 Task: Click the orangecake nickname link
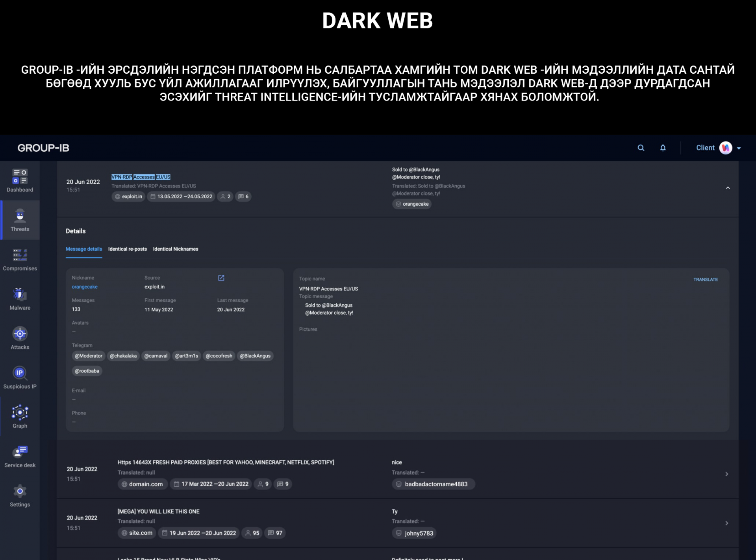point(85,287)
